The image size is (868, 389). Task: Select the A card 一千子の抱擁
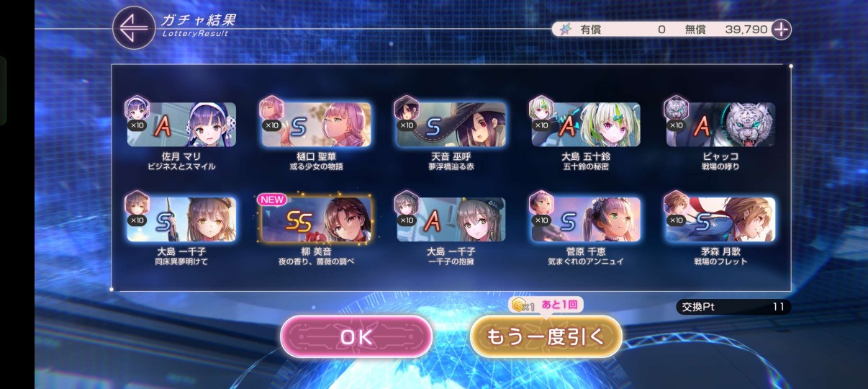coord(451,219)
